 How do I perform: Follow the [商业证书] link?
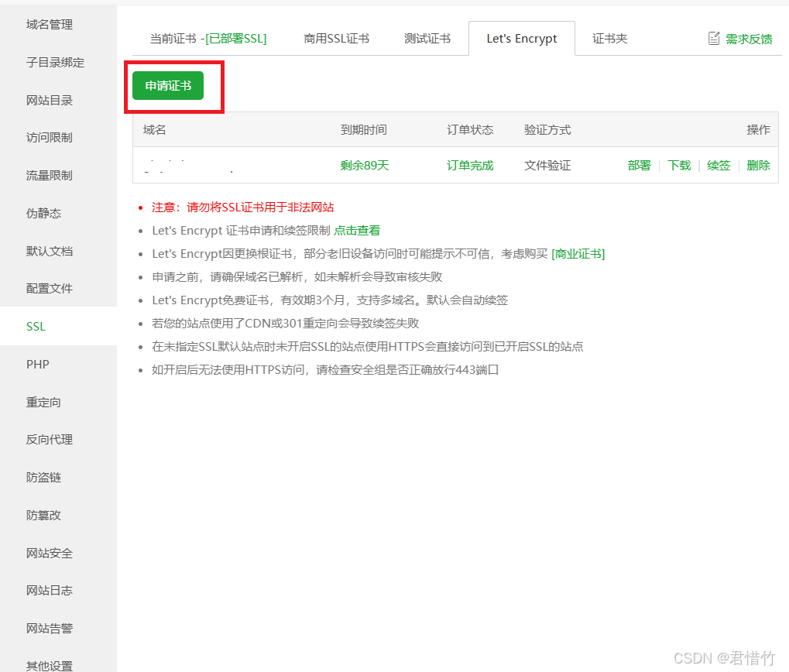(578, 253)
